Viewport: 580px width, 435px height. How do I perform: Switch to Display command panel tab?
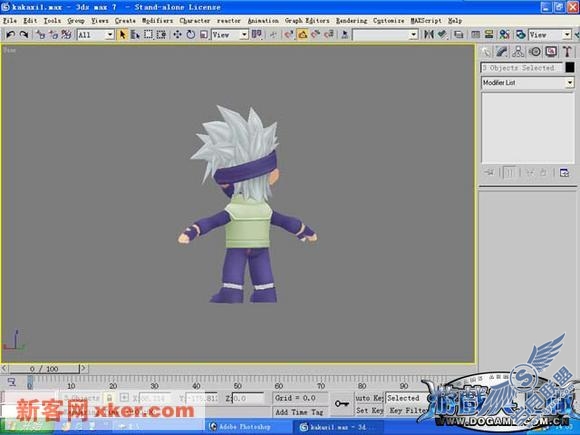(551, 52)
